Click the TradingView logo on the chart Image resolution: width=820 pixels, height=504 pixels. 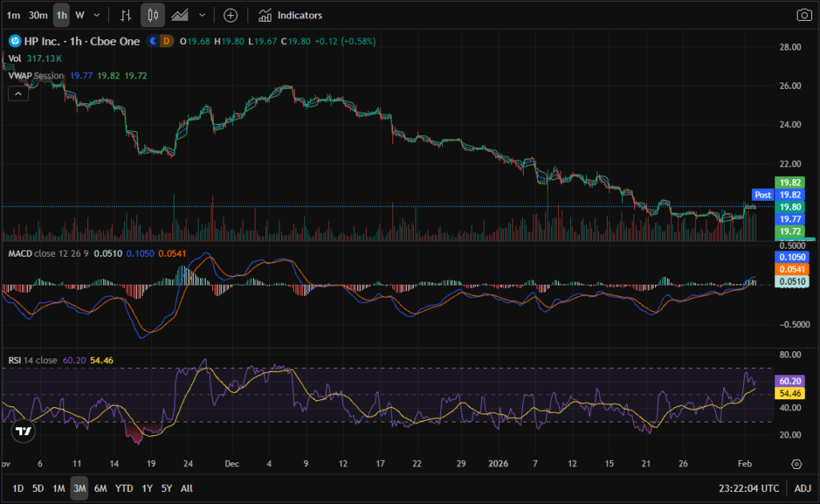pyautogui.click(x=24, y=431)
